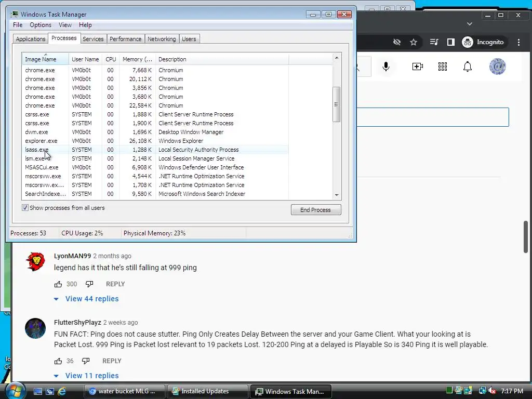Click the bookmark star icon in browser
Screen dimensions: 532x399
point(413,42)
